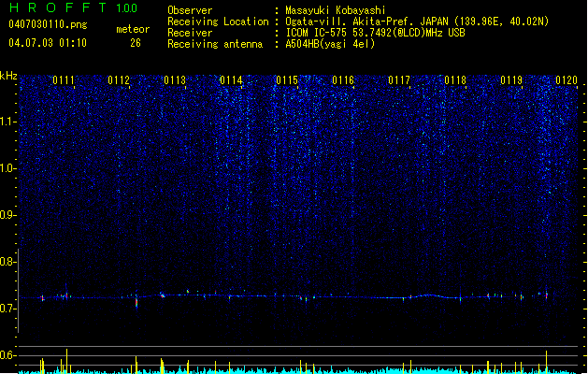Click the 0.7 frequency axis label

pyautogui.click(x=8, y=309)
